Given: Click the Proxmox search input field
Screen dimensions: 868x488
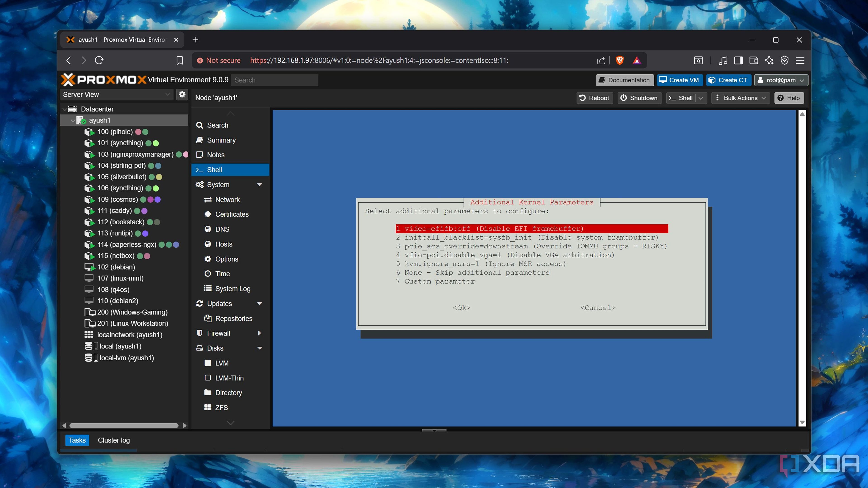Looking at the screenshot, I should (275, 80).
